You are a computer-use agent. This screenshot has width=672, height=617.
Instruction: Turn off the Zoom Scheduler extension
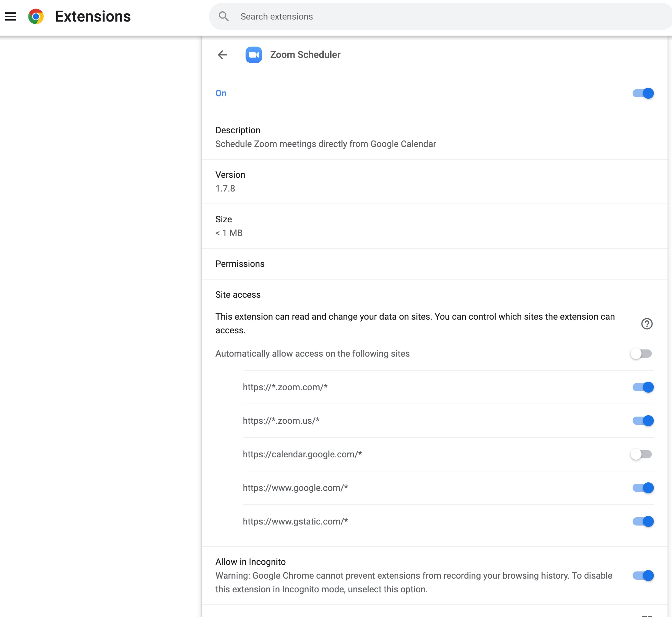pyautogui.click(x=643, y=93)
